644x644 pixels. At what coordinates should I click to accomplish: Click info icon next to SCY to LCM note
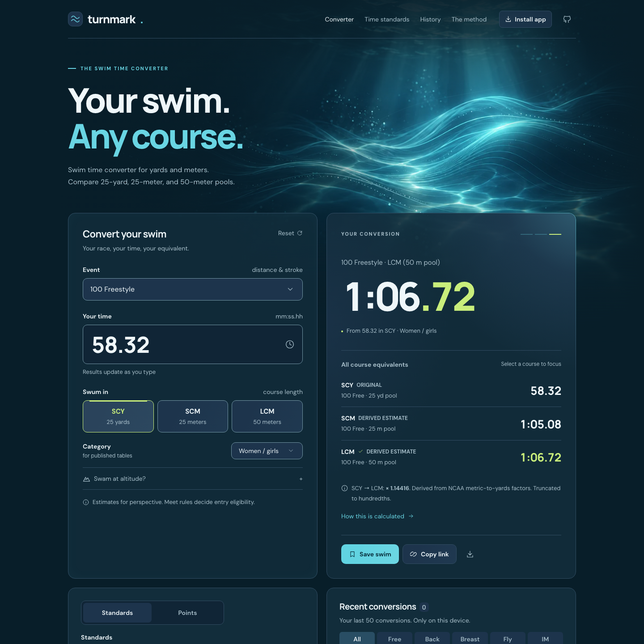[344, 488]
